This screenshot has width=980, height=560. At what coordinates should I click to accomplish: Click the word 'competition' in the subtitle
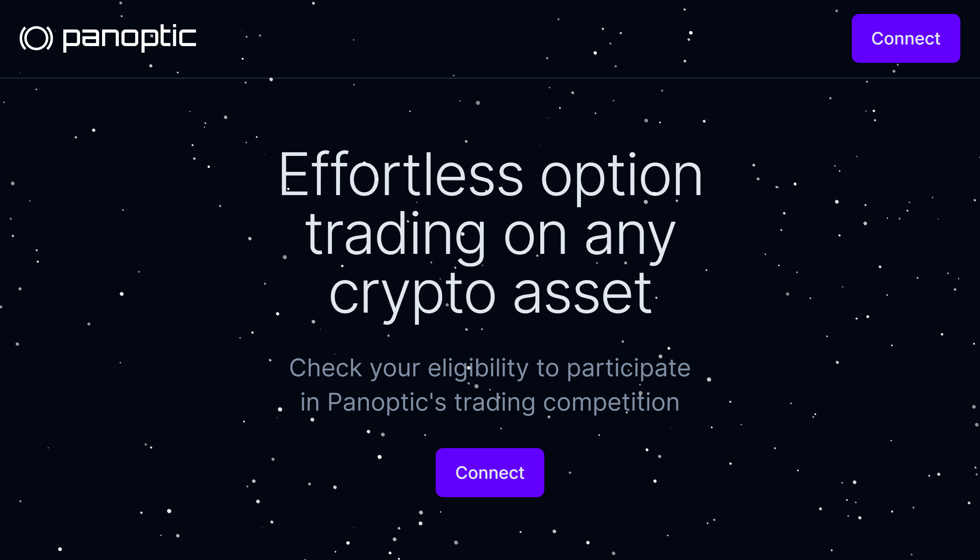click(x=612, y=402)
